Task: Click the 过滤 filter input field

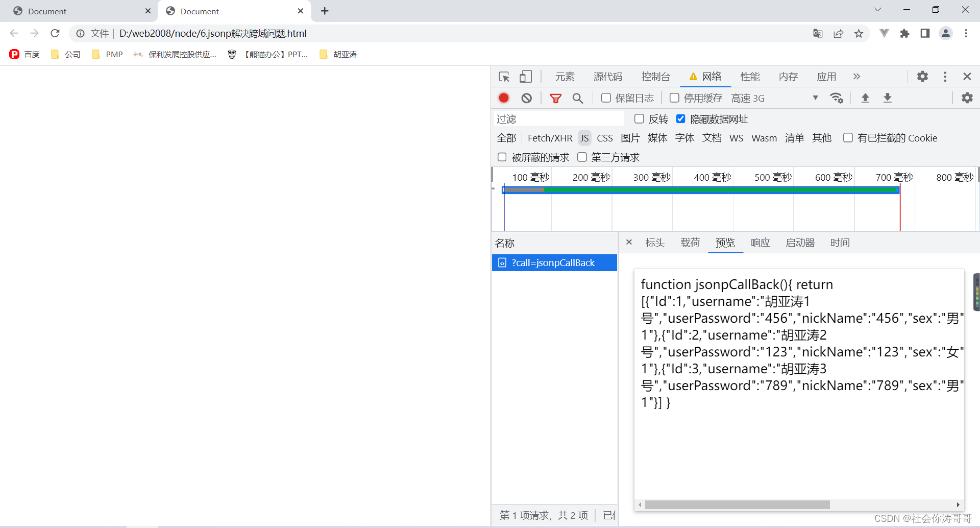Action: pyautogui.click(x=559, y=118)
